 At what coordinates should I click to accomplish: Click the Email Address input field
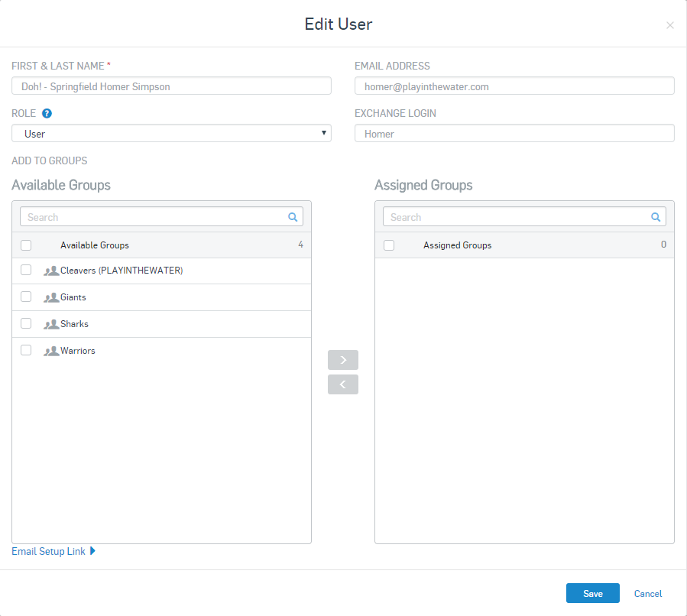(514, 86)
